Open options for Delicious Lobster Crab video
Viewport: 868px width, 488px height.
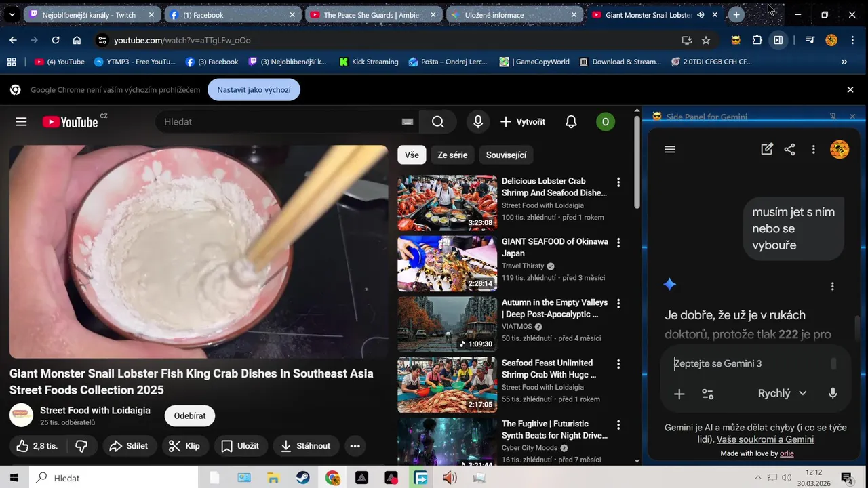pyautogui.click(x=618, y=182)
